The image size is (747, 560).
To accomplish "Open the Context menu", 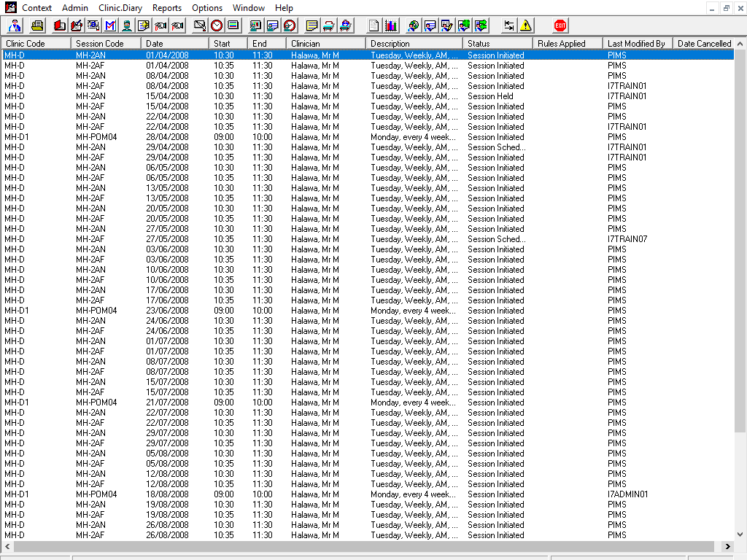I will [x=36, y=7].
